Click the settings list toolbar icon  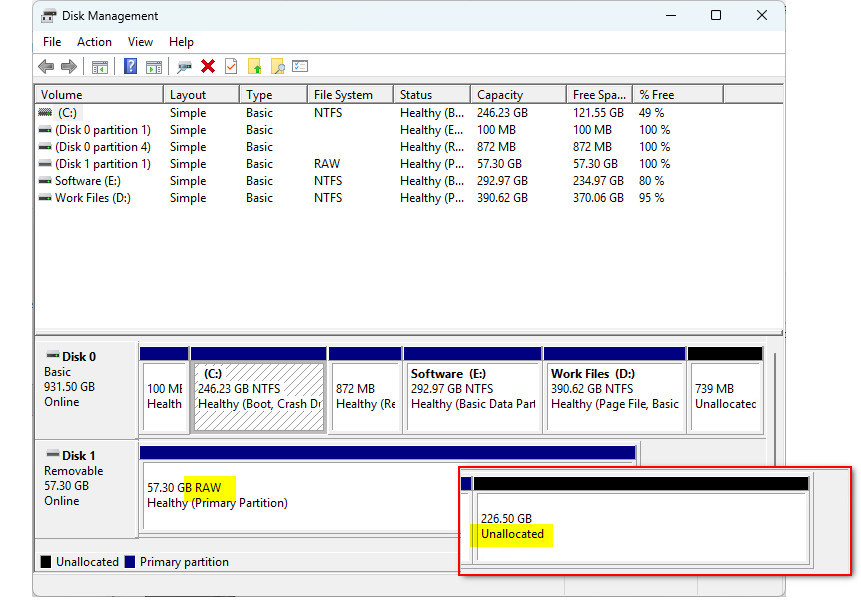coord(300,66)
